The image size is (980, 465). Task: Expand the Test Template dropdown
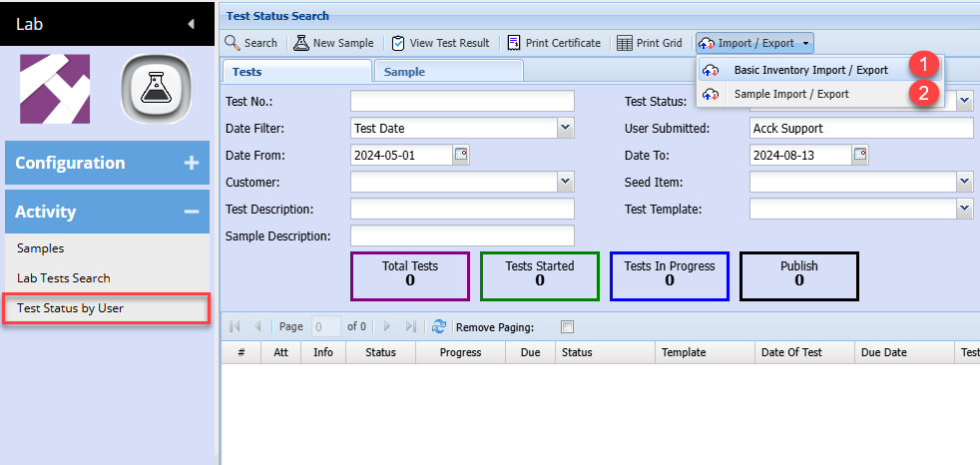click(964, 209)
